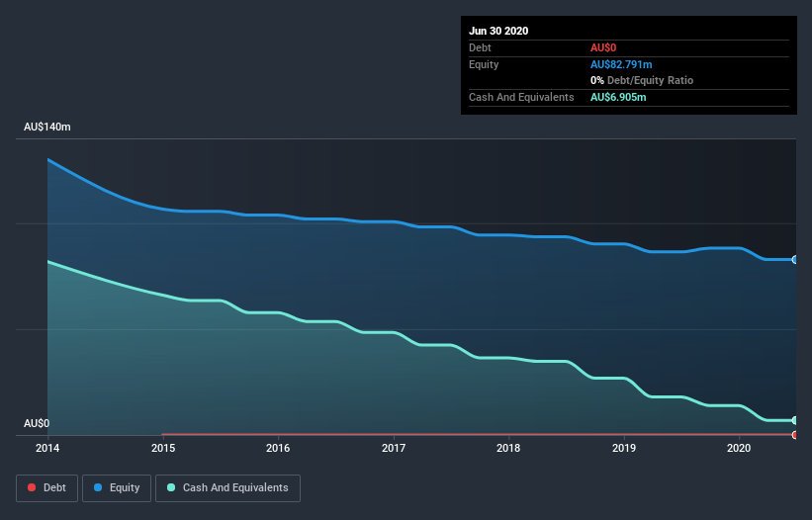The image size is (812, 520).
Task: Click the 2014 x-axis label
Action: [47, 448]
